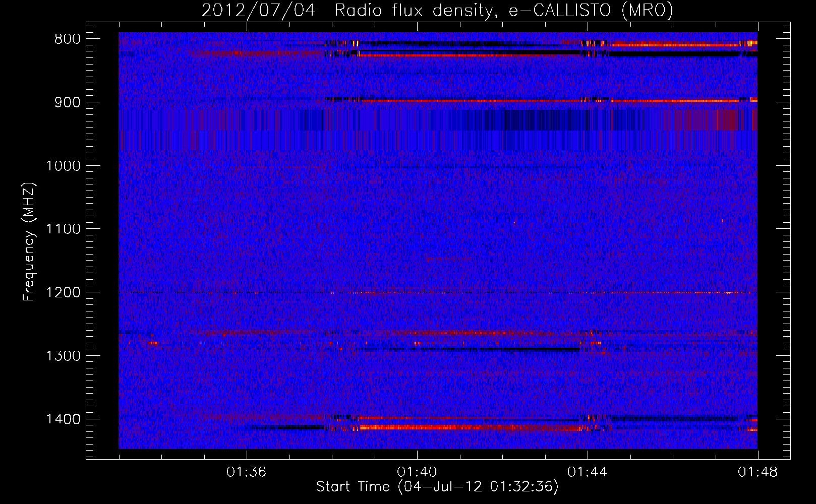Viewport: 816px width, 504px height.
Task: Click the 1000 frequency tick label
Action: (63, 166)
